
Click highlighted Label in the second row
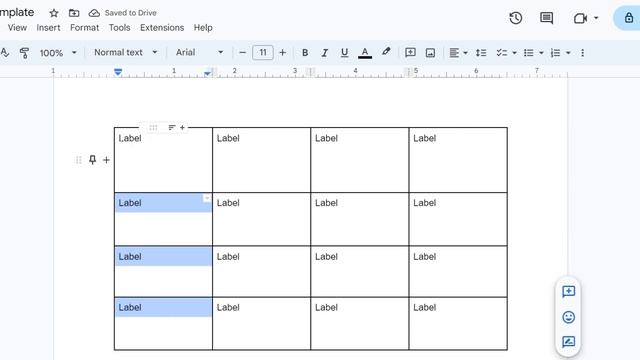pos(130,203)
